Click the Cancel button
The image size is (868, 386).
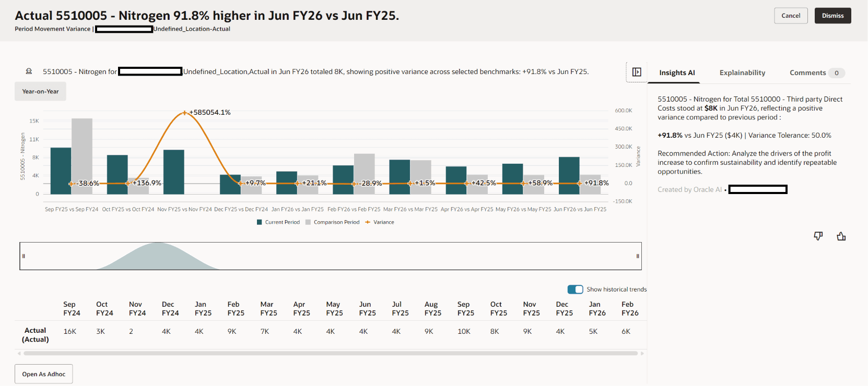(791, 16)
